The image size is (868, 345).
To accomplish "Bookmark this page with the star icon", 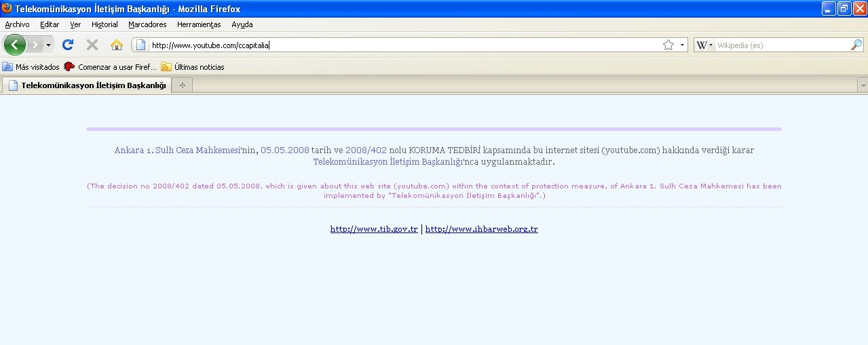I will pos(668,45).
